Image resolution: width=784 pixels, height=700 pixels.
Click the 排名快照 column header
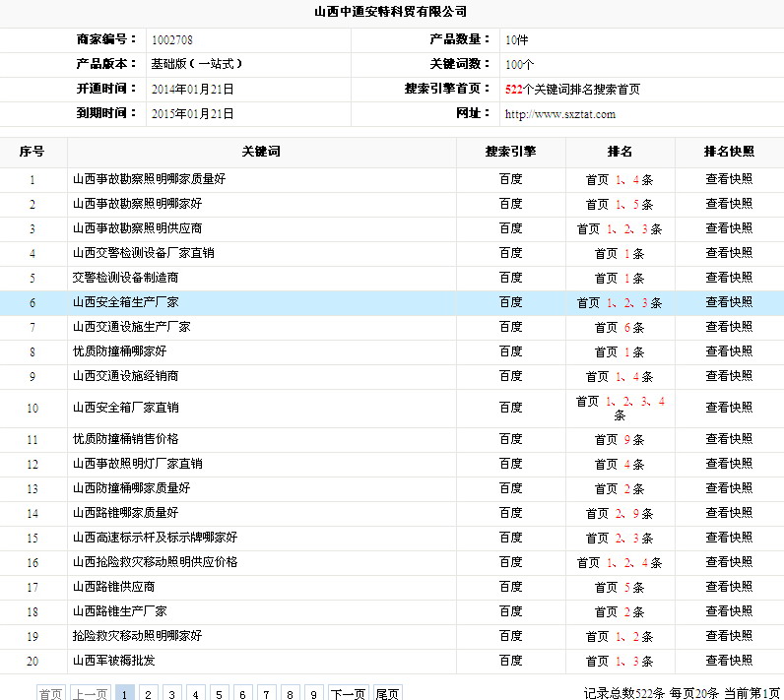tap(729, 152)
